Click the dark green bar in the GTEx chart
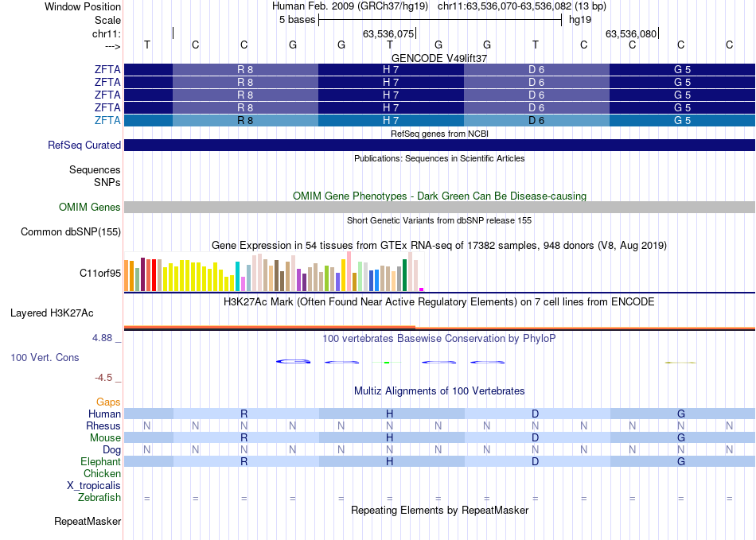The image size is (756, 540). pos(404,275)
